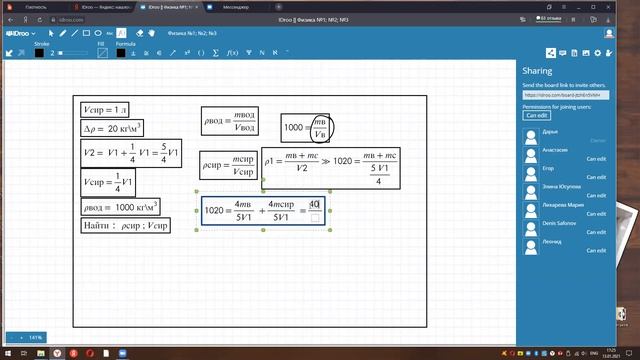The width and height of the screenshot is (640, 360).
Task: Open the reviews button in address bar
Action: pyautogui.click(x=548, y=19)
